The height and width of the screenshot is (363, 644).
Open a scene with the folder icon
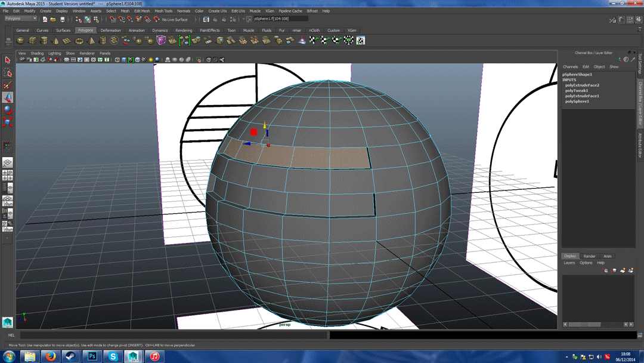[54, 19]
